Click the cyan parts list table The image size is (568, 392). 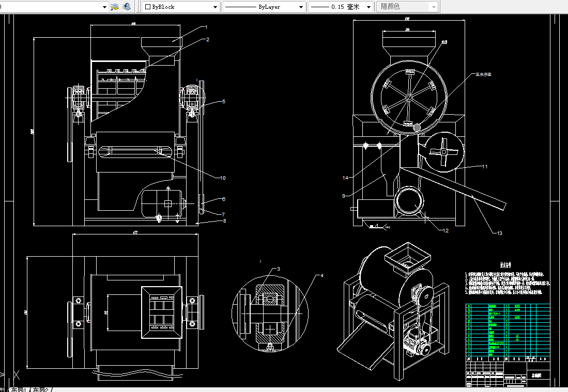508,330
